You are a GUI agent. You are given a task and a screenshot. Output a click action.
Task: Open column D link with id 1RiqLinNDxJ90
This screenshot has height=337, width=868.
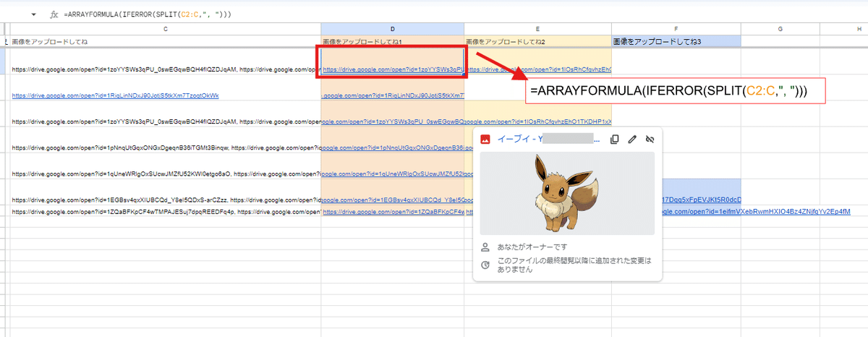[x=393, y=95]
